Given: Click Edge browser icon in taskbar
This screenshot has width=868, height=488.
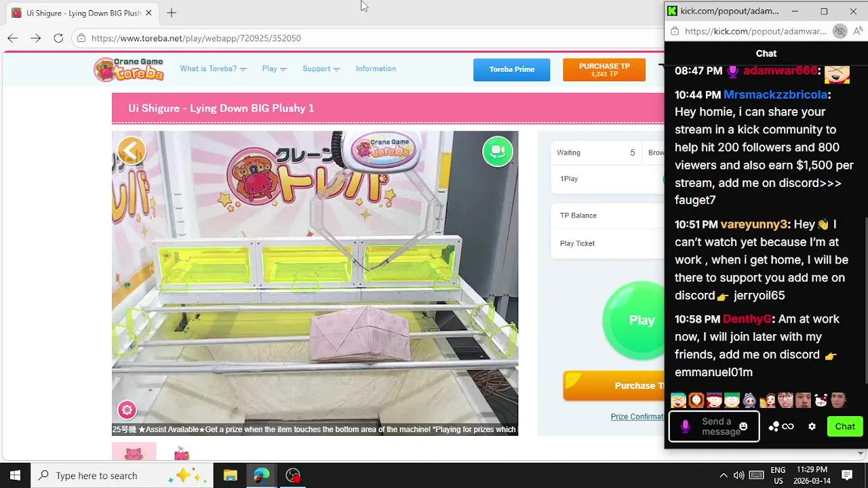Looking at the screenshot, I should 261,475.
